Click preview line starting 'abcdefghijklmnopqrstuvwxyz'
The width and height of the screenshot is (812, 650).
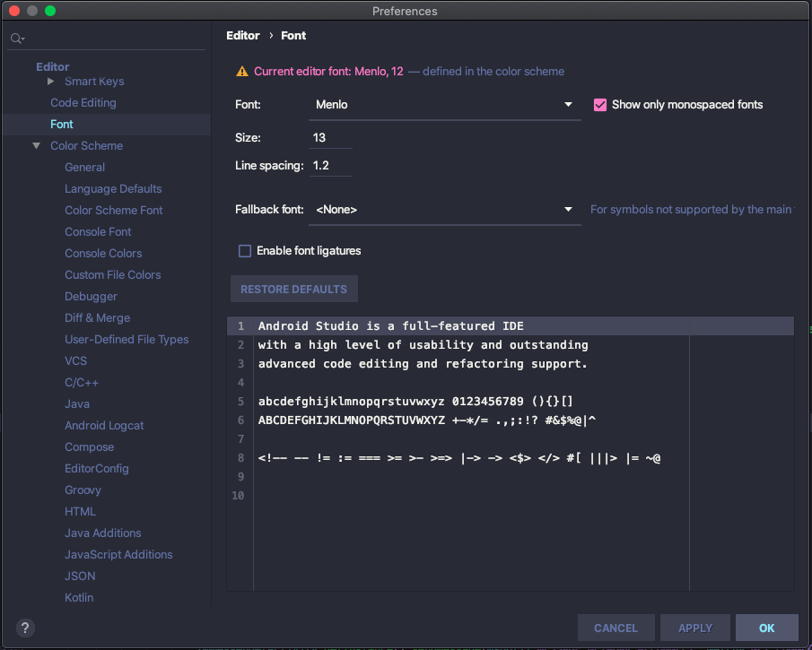(415, 402)
